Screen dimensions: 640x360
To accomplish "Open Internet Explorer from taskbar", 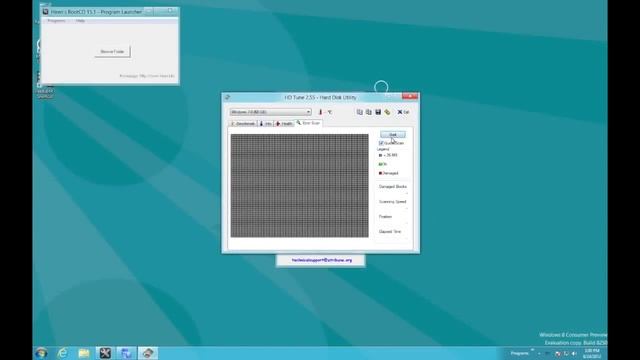I will 62,353.
